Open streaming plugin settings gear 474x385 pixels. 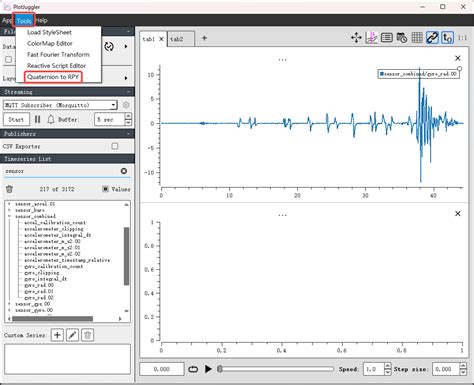(x=126, y=105)
